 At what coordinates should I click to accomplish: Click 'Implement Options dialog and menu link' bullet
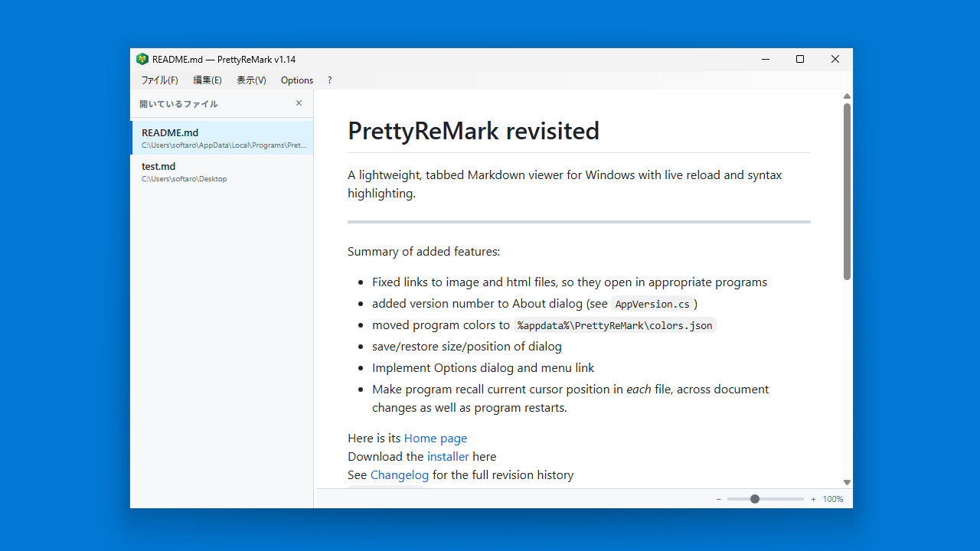tap(483, 367)
